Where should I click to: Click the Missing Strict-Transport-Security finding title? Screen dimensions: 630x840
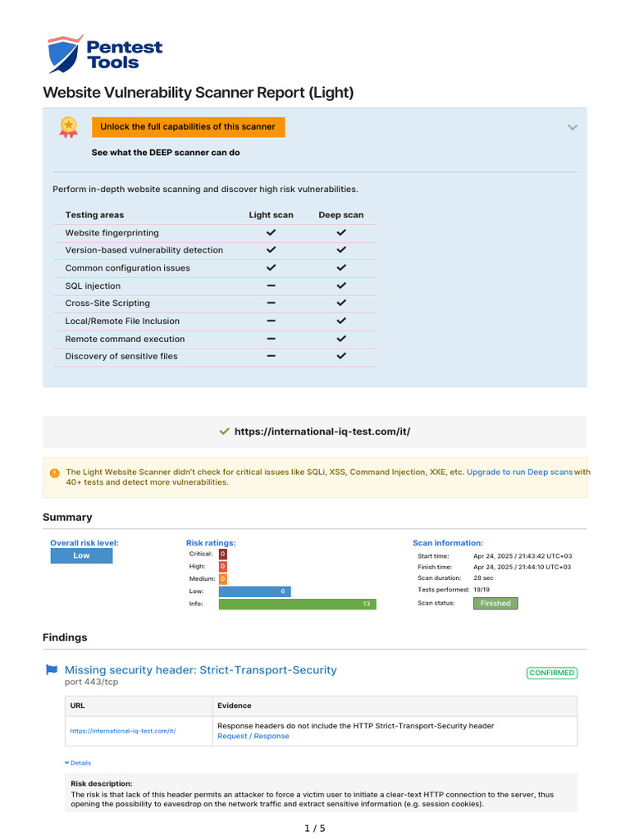tap(200, 670)
